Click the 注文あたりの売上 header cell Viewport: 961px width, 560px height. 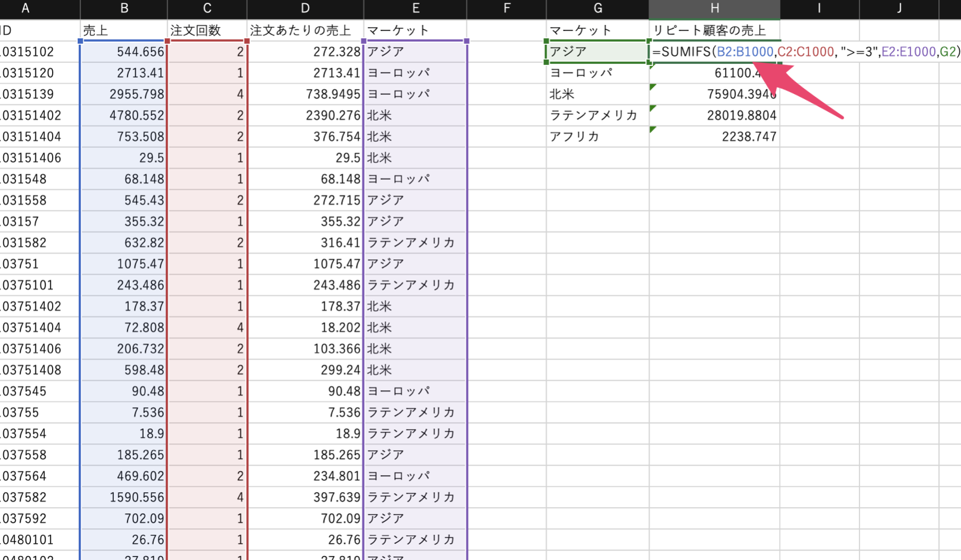point(305,31)
